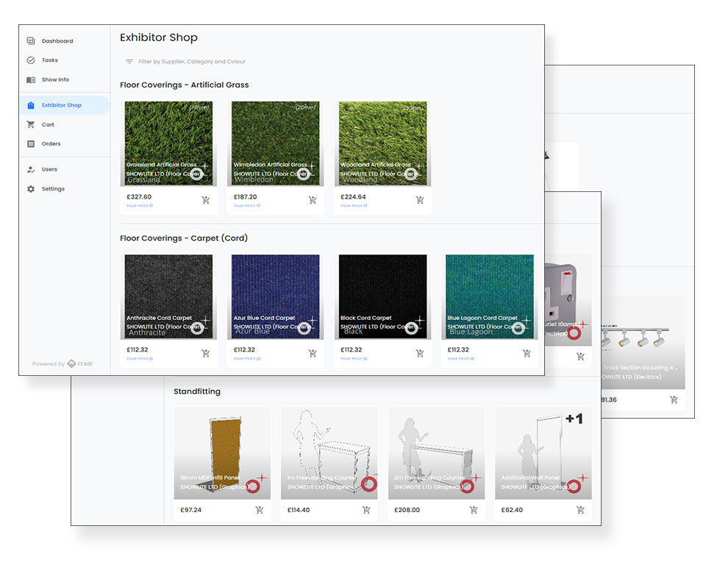View Orders in the sidebar

tap(51, 144)
